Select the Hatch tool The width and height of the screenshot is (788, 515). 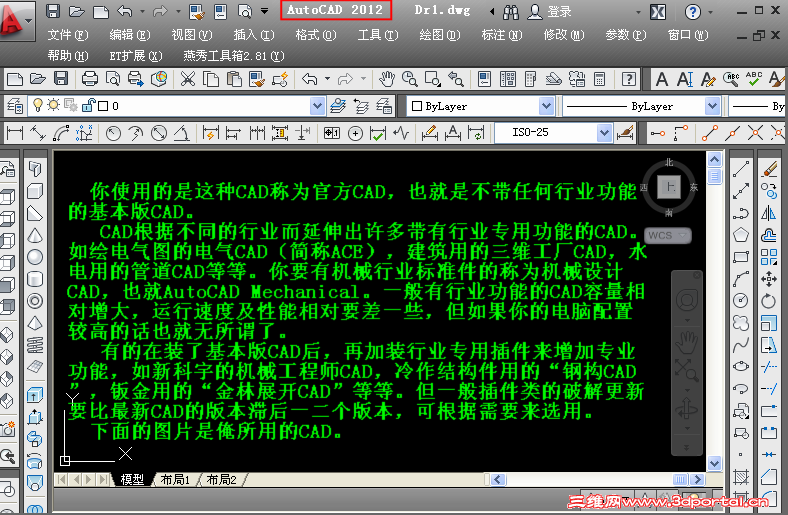tap(741, 476)
